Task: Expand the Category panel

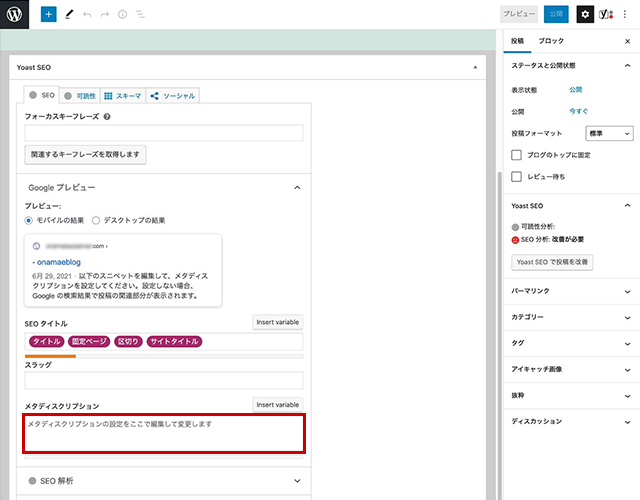Action: click(571, 317)
